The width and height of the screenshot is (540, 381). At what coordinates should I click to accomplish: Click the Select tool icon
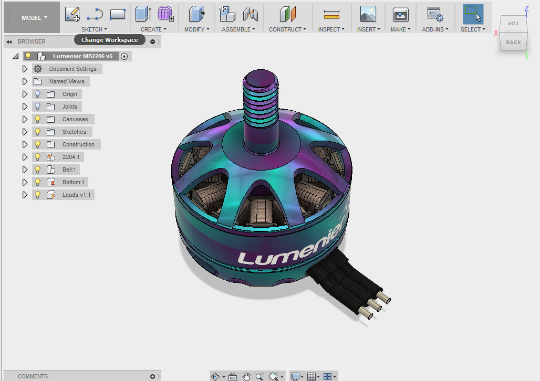473,14
